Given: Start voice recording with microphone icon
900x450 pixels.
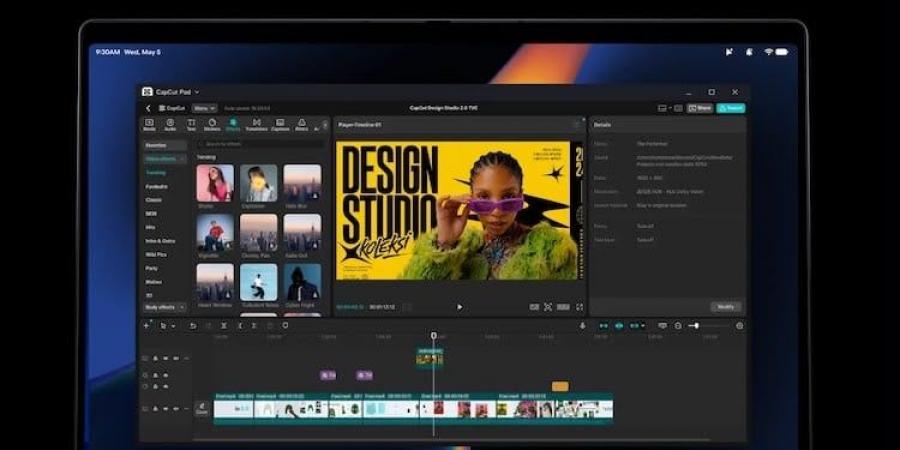Looking at the screenshot, I should [583, 325].
